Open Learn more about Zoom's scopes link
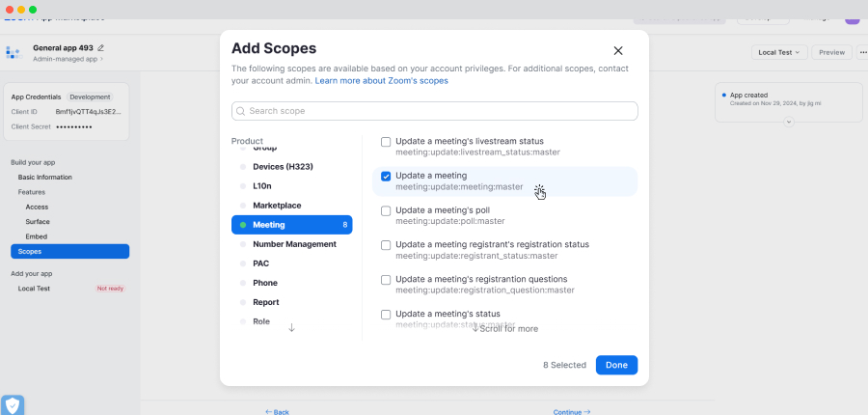868x415 pixels. [x=381, y=80]
